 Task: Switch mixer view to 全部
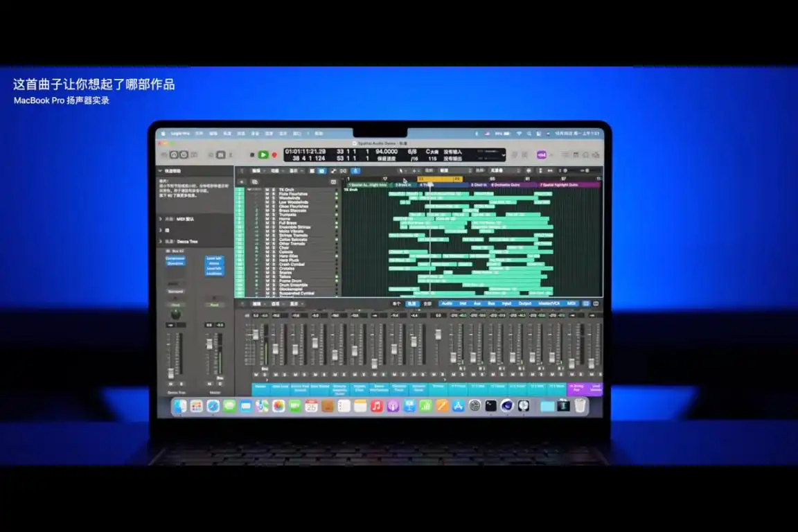click(x=427, y=304)
